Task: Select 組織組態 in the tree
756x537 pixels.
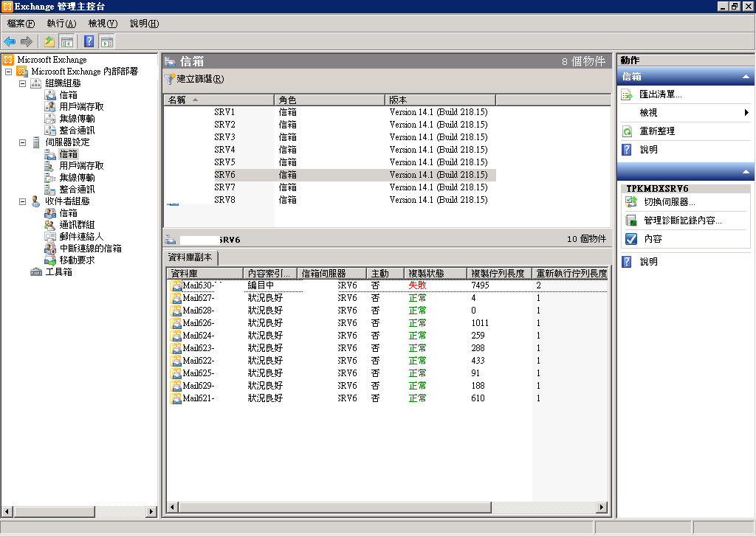Action: point(63,83)
